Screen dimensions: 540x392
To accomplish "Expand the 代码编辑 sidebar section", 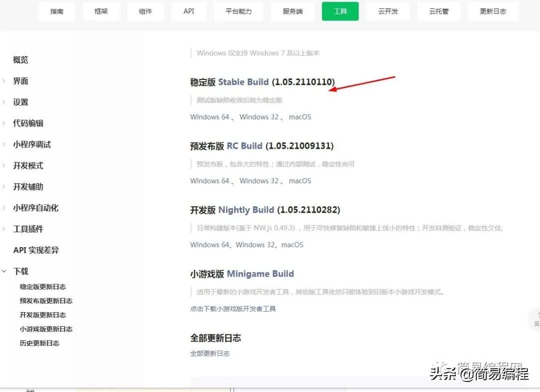I will 27,123.
